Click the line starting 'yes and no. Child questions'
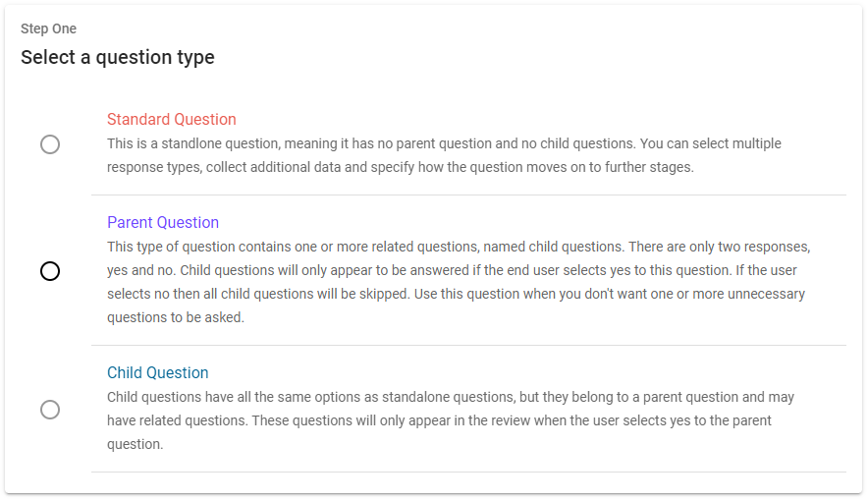Viewport: 868px width, 501px height. pos(460,270)
